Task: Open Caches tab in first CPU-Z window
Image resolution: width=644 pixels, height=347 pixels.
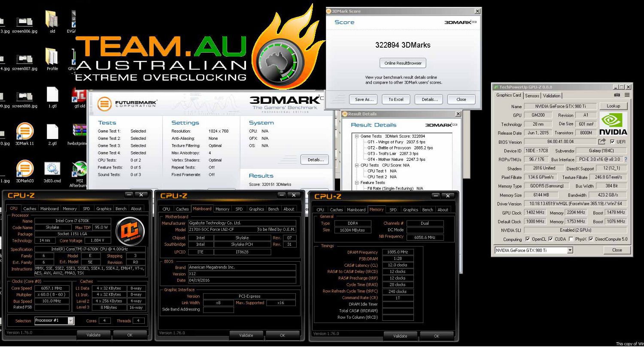Action: coord(29,209)
